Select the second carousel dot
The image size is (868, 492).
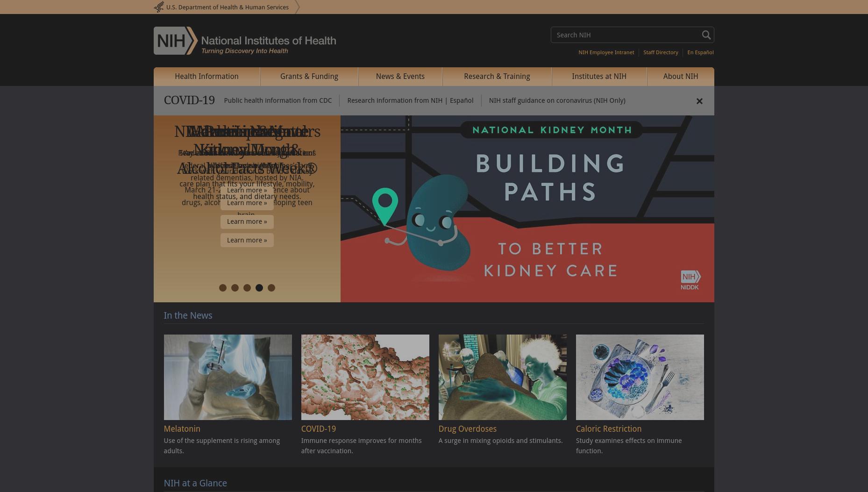click(235, 288)
